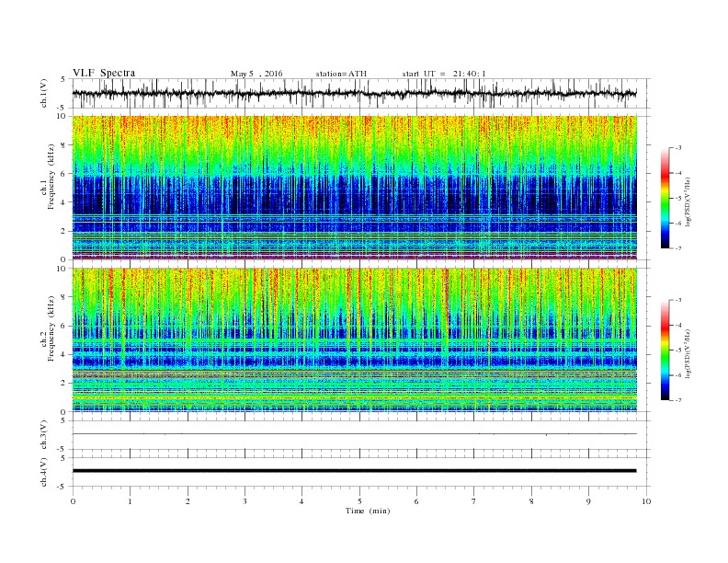Click the ch.3 flat line trace

354,434
